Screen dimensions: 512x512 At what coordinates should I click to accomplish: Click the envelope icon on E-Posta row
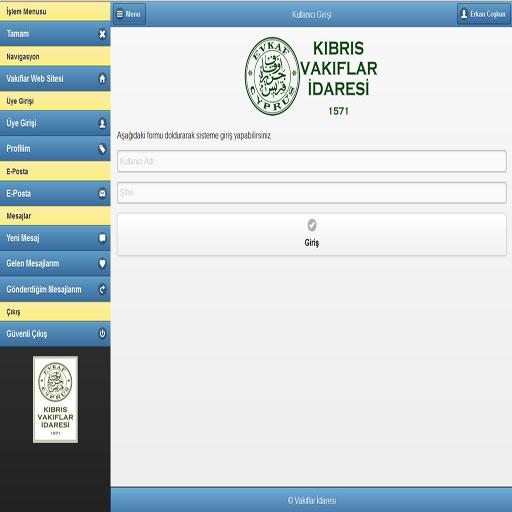click(102, 193)
